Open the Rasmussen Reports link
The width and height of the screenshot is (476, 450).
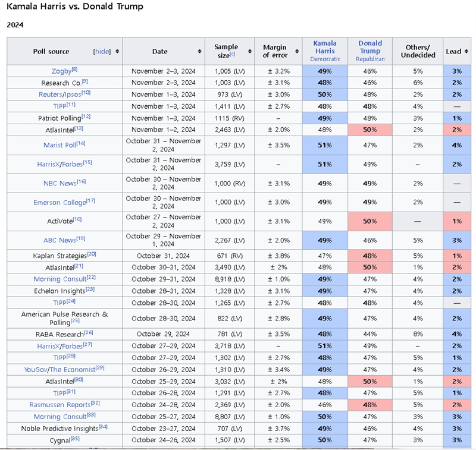[x=58, y=405]
